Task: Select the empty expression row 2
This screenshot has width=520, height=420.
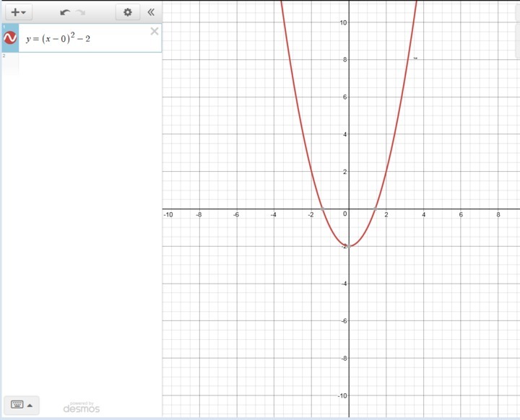Action: coord(79,64)
